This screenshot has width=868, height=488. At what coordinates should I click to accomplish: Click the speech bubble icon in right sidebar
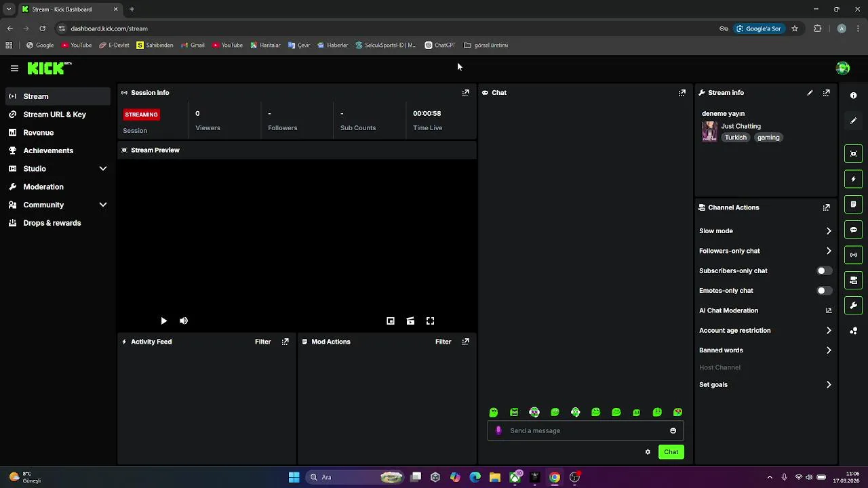(853, 230)
